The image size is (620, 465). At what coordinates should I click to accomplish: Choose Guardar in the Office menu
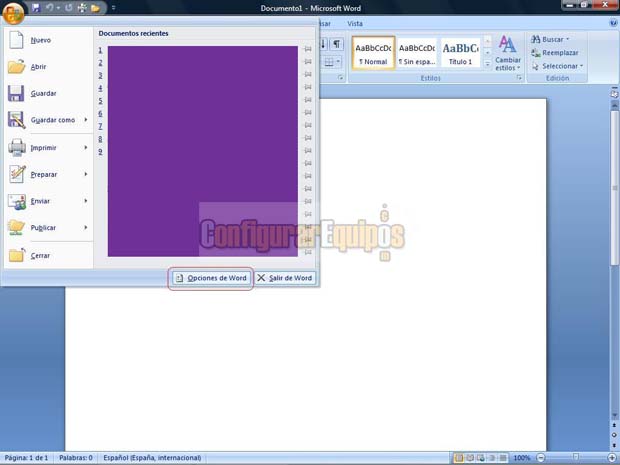point(47,93)
